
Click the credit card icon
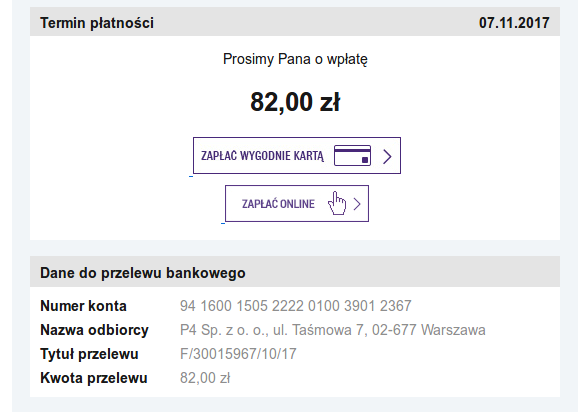(x=352, y=156)
